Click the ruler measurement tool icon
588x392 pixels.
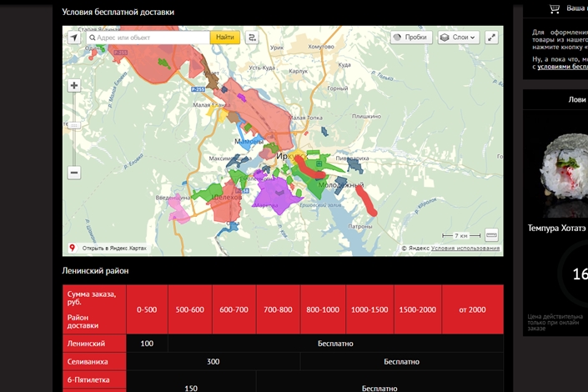click(491, 235)
